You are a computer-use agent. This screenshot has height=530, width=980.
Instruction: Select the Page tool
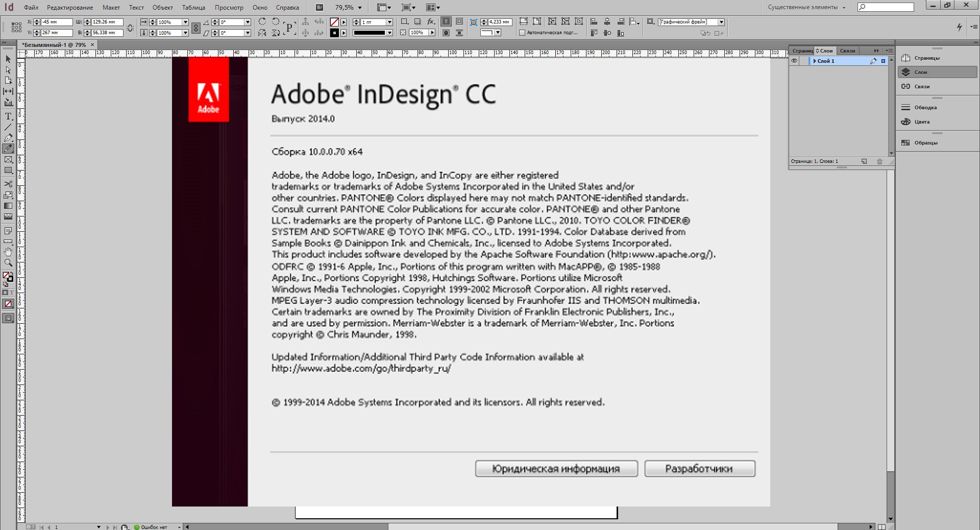pos(8,80)
